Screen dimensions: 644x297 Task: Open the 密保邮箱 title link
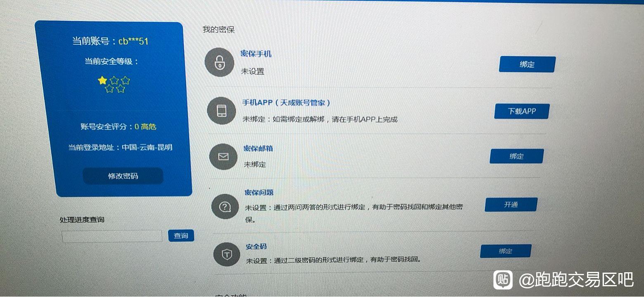pyautogui.click(x=258, y=148)
